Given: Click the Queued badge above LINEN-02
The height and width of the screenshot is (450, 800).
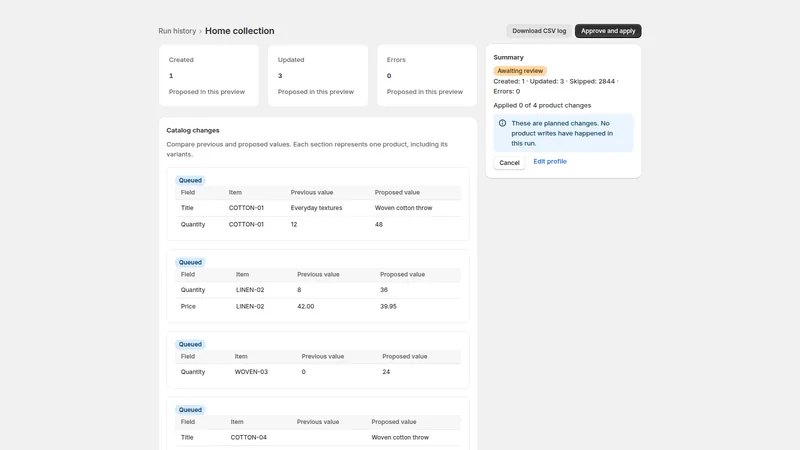Looking at the screenshot, I should coord(190,262).
